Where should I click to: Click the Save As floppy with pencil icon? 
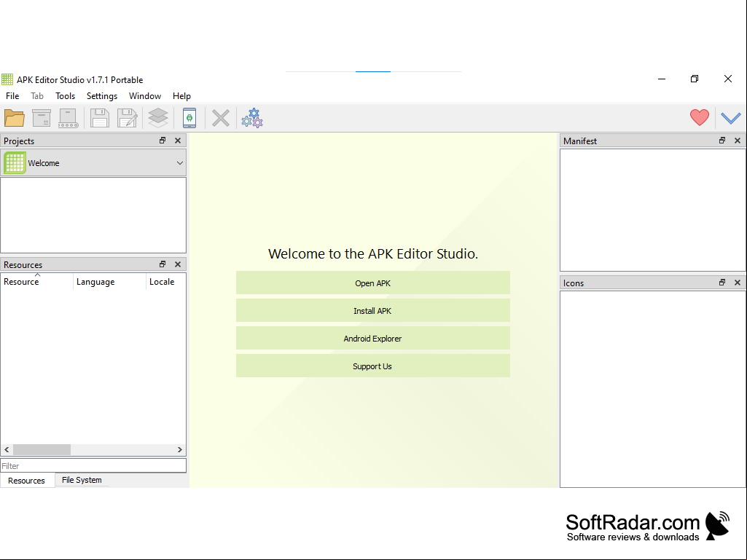[128, 118]
